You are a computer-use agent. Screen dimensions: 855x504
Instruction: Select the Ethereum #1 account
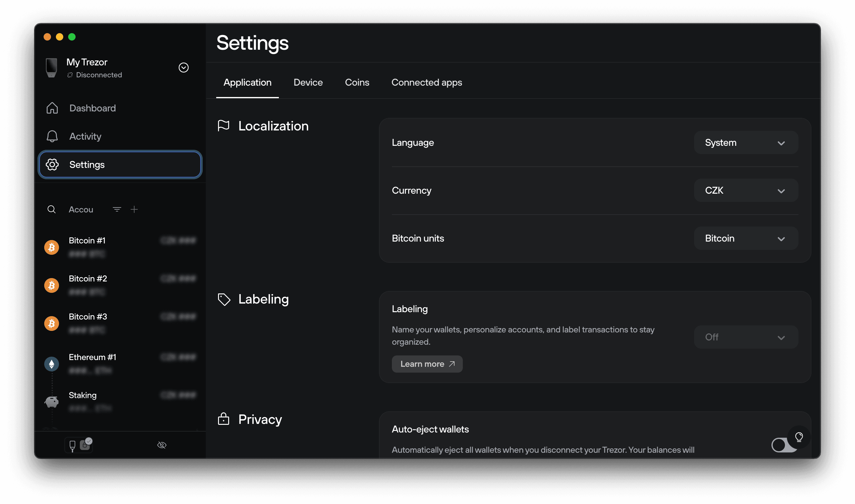pyautogui.click(x=92, y=357)
